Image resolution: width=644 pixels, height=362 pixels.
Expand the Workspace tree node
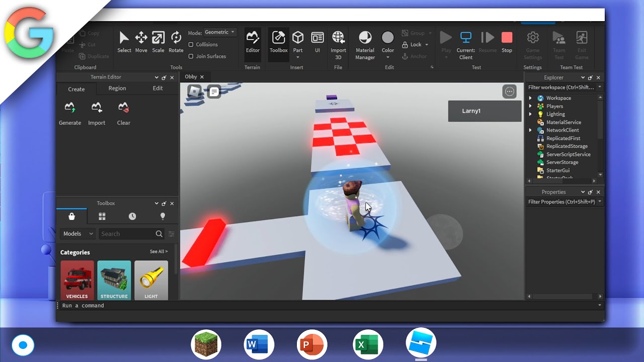coord(530,98)
